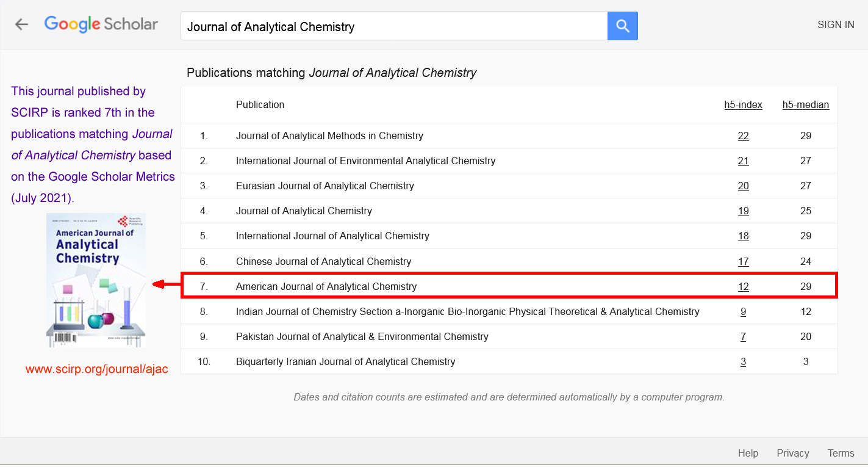Open h5-index 9 for Indian Journal of Chemistry
The image size is (868, 467).
pyautogui.click(x=743, y=312)
